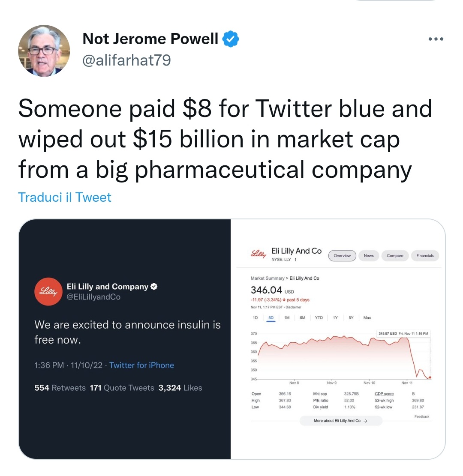Click More about Eli Lilly And Co button

click(x=341, y=421)
